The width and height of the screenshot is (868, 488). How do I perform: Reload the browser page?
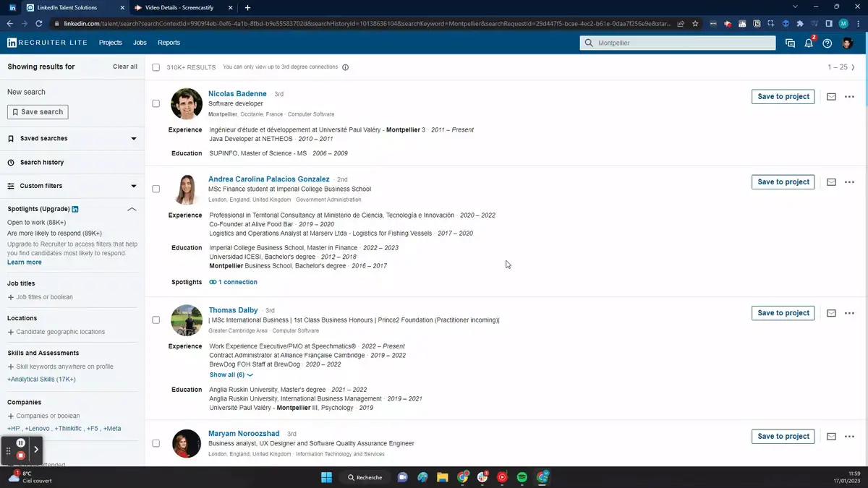(x=40, y=23)
